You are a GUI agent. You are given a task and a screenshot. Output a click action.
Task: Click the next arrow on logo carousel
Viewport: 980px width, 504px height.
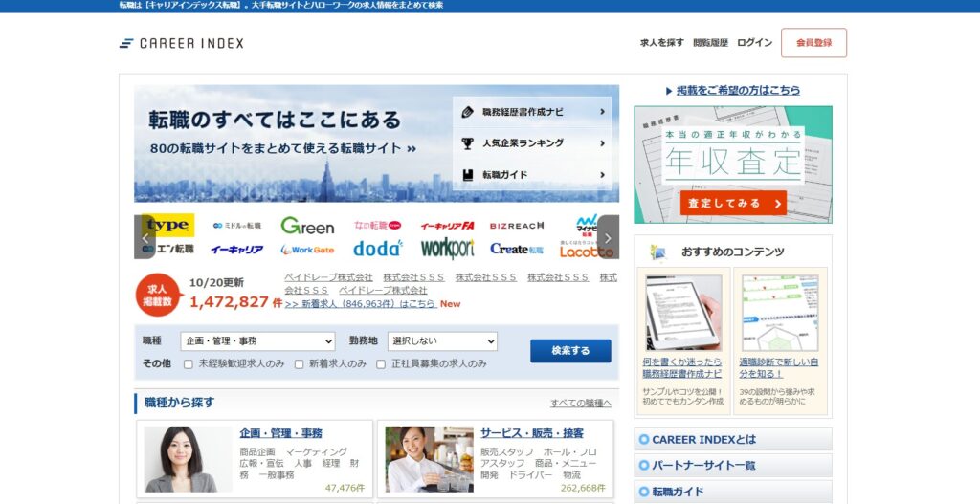[608, 237]
